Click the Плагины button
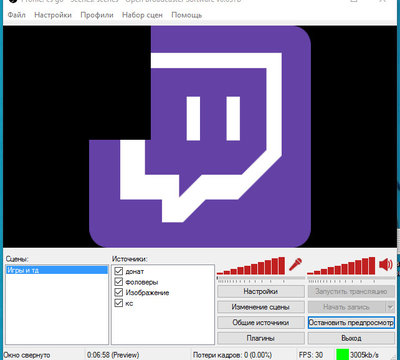Viewport: 400px width, 360px height. pos(261,338)
